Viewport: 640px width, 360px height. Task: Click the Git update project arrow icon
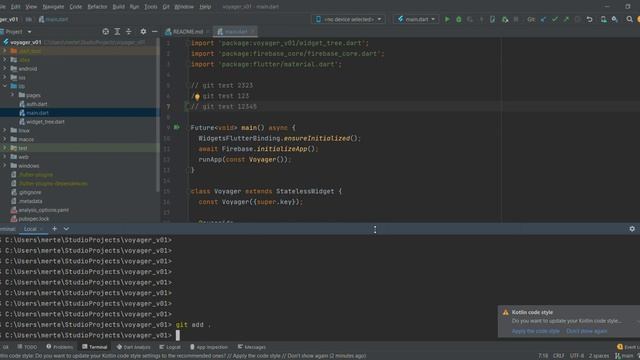(543, 19)
